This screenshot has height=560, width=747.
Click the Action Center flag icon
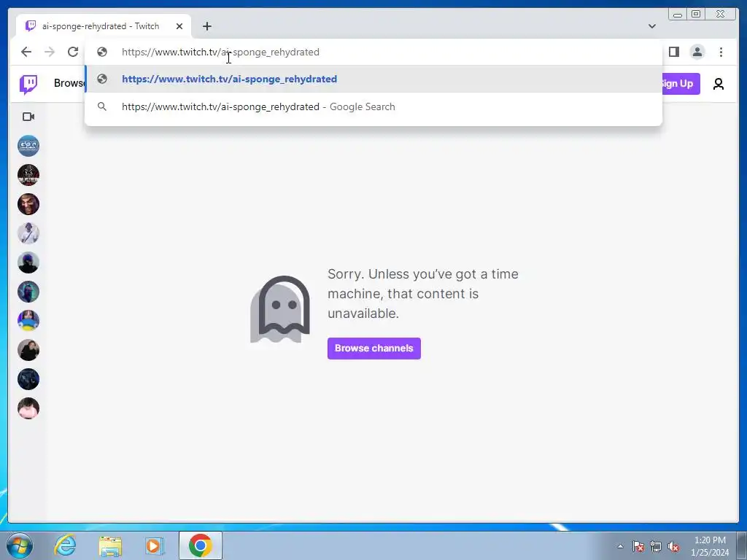tap(638, 546)
